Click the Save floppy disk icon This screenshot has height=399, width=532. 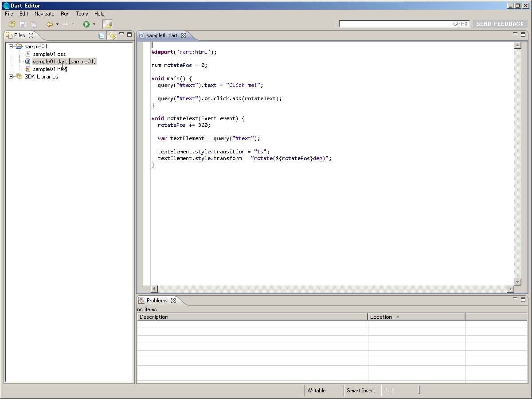[x=23, y=24]
